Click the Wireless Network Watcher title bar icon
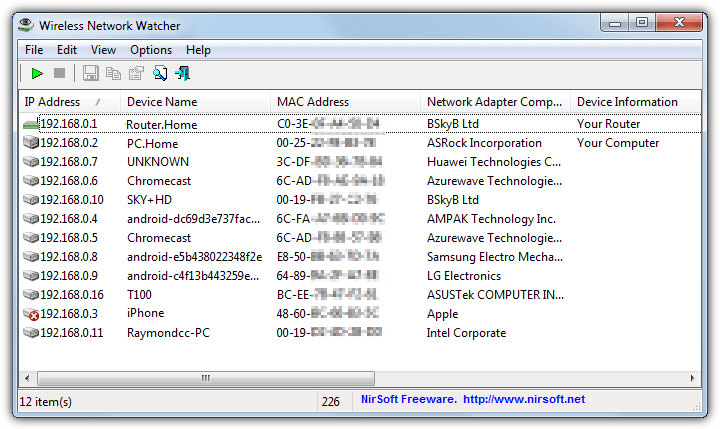Screen dimensions: 720x429 click(x=26, y=25)
